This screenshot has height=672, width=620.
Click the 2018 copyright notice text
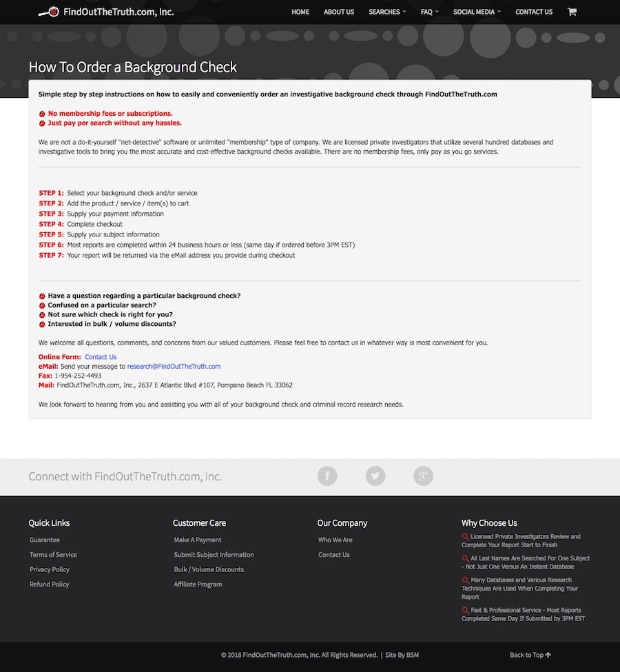point(299,655)
